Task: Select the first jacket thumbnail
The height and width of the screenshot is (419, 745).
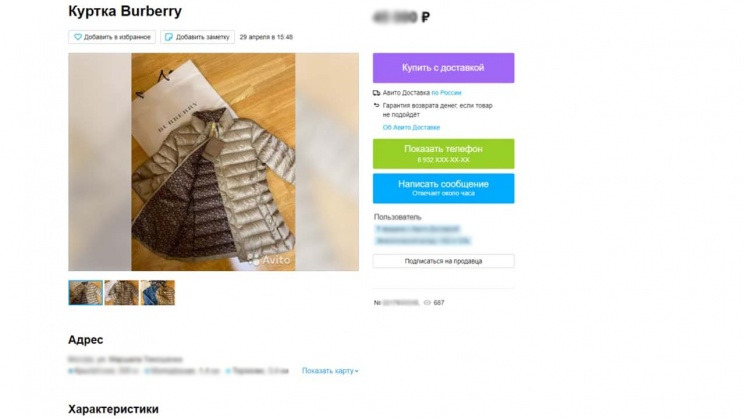Action: 86,293
